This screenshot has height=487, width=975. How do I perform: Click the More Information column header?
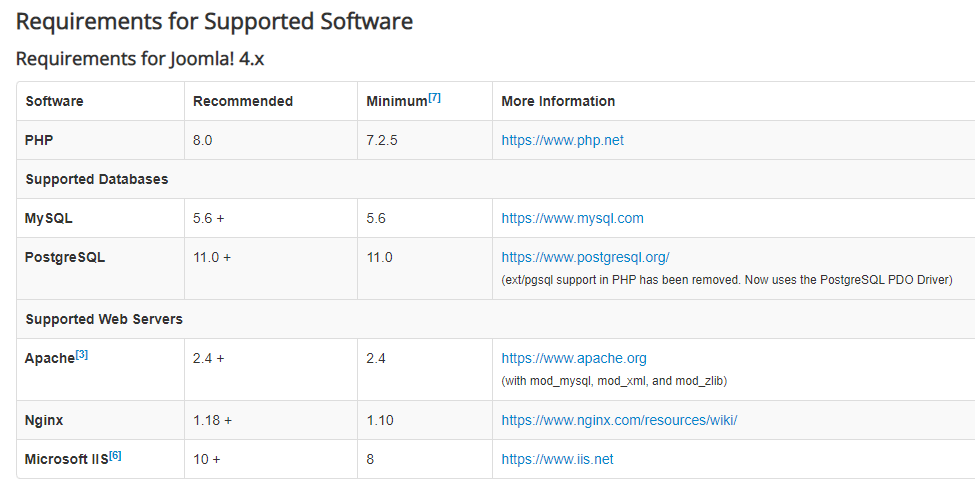point(558,101)
